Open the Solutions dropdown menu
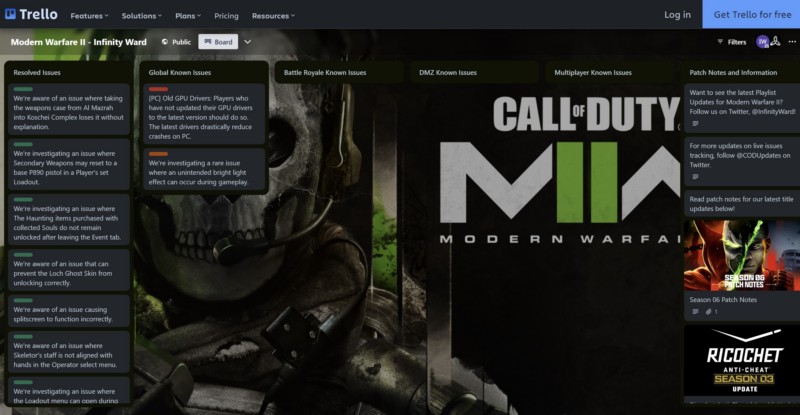 tap(141, 16)
